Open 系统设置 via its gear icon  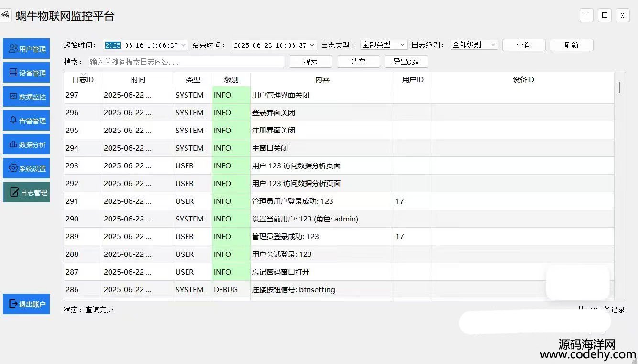[13, 168]
